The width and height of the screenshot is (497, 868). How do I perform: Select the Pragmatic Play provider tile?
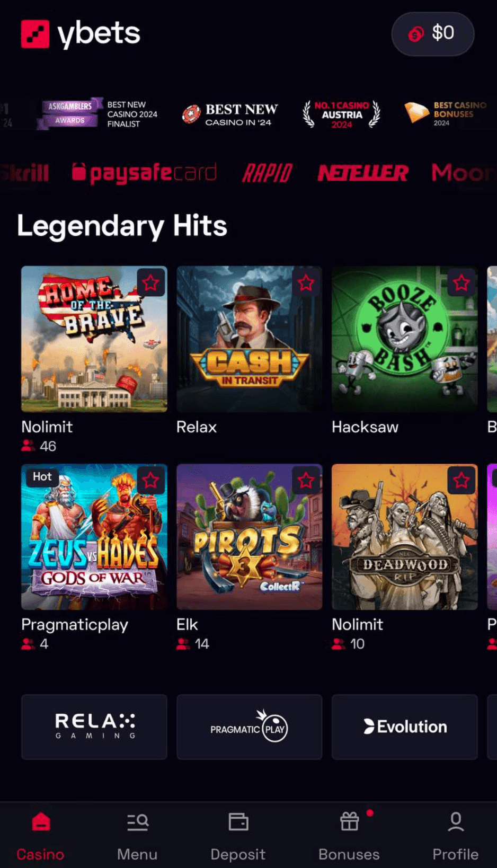tap(250, 727)
